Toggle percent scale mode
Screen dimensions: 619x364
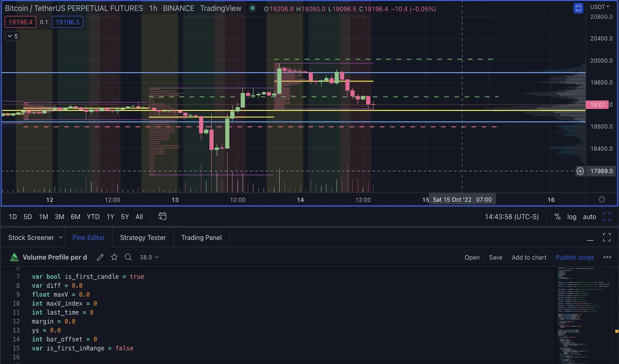(558, 216)
